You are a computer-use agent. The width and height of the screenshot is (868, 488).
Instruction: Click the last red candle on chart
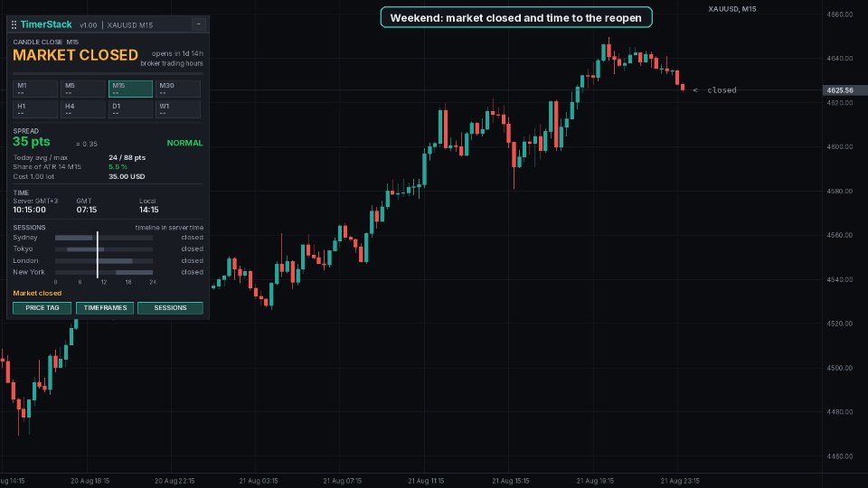pyautogui.click(x=683, y=87)
